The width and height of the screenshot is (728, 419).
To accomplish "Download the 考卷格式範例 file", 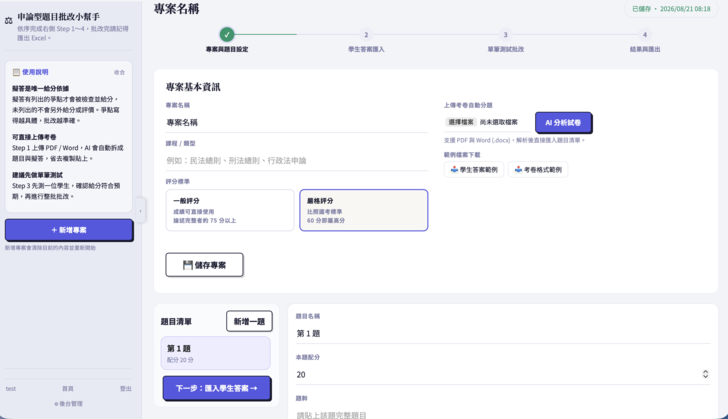I will click(538, 170).
